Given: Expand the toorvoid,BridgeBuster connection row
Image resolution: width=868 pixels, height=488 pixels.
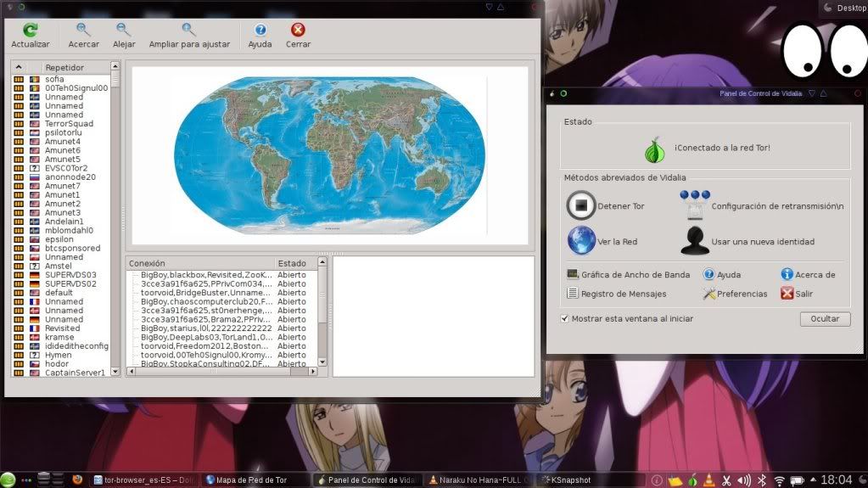Looking at the screenshot, I should (x=136, y=293).
